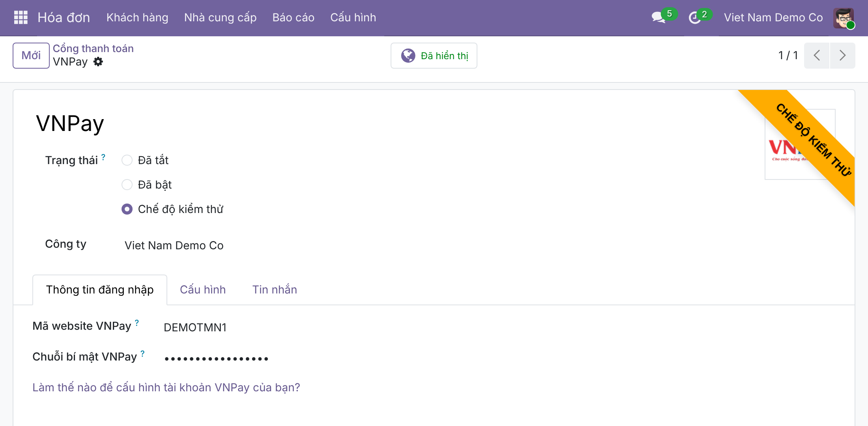Open the apps grid menu icon
Viewport: 868px width, 426px height.
21,17
